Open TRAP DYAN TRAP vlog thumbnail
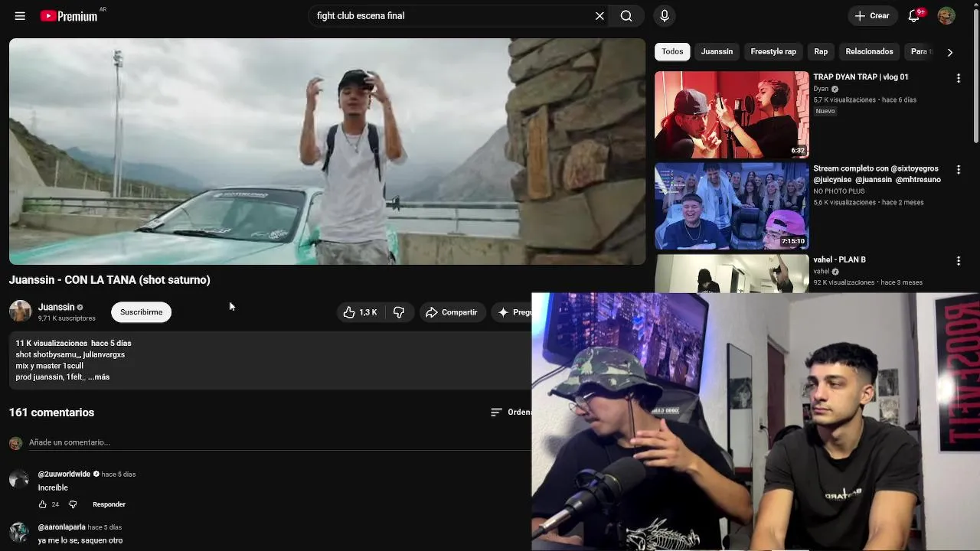 pyautogui.click(x=732, y=115)
